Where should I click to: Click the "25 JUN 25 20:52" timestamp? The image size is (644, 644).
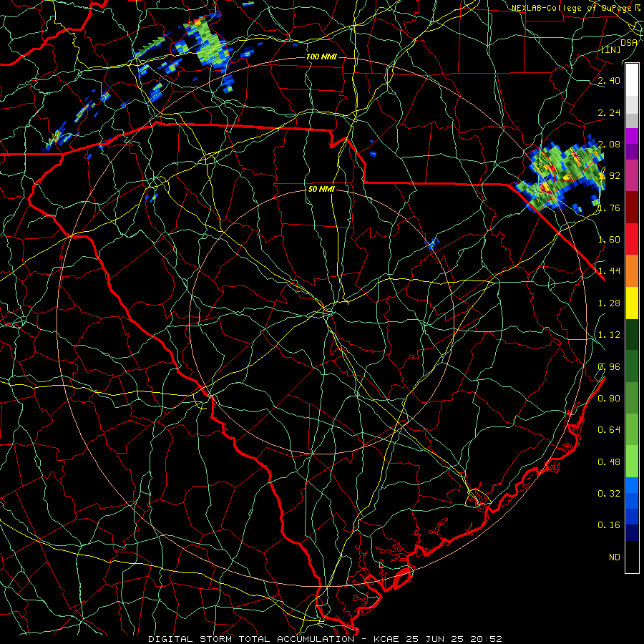pos(454,639)
